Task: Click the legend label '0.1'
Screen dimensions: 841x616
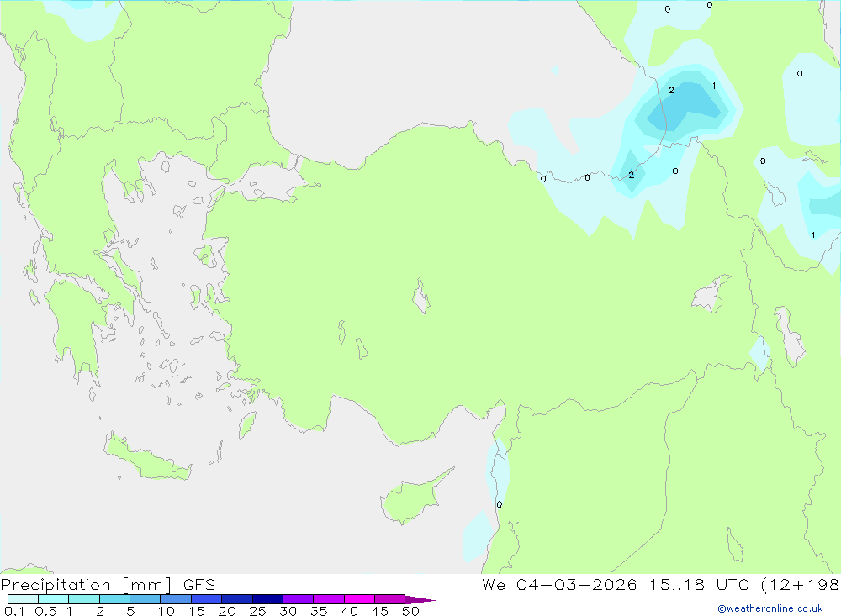Action: [14, 611]
